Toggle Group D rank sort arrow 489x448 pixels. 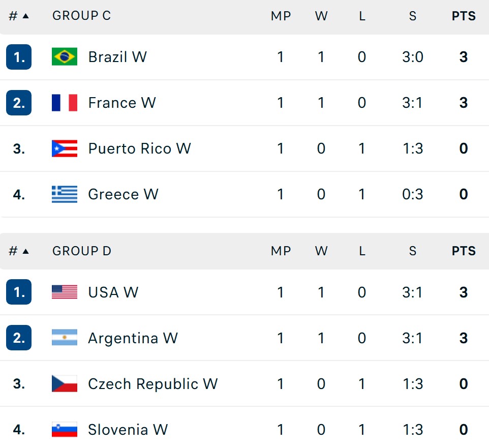tap(26, 251)
